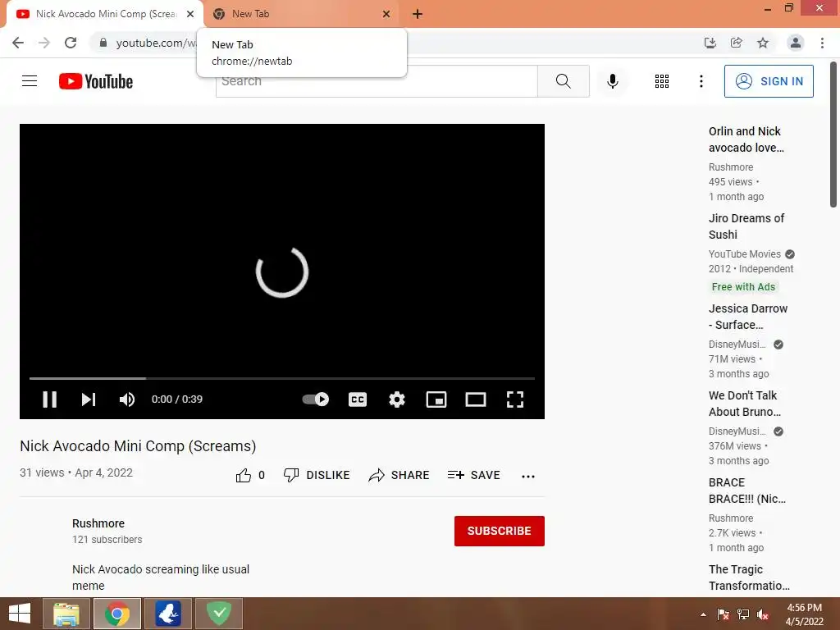Open YouTube settings three-dot menu
Screen dimensions: 840x630
(x=701, y=81)
